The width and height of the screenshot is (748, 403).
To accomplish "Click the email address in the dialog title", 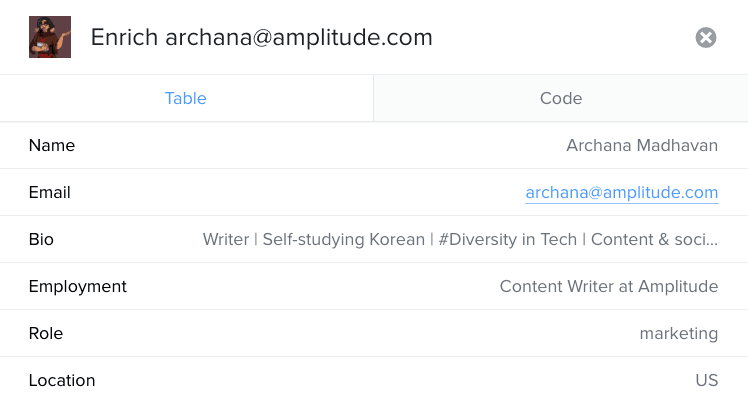I will click(x=299, y=38).
